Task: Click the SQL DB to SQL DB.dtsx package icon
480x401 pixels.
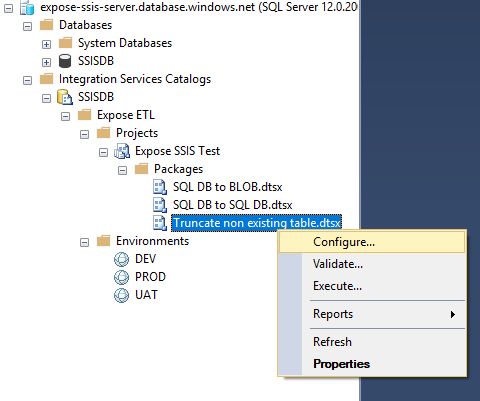Action: (x=160, y=205)
